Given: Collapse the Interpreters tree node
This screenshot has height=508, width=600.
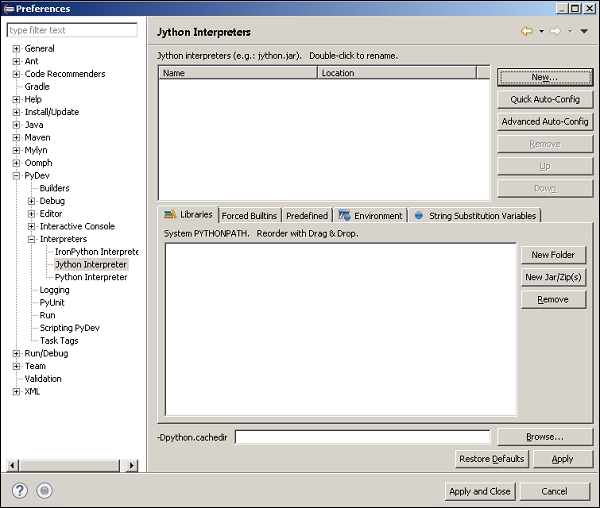Looking at the screenshot, I should click(x=31, y=239).
